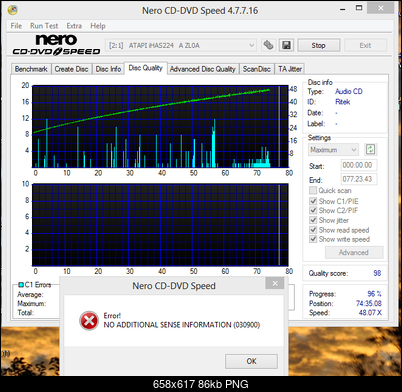Click the End time input field
The width and height of the screenshot is (402, 392).
point(359,179)
